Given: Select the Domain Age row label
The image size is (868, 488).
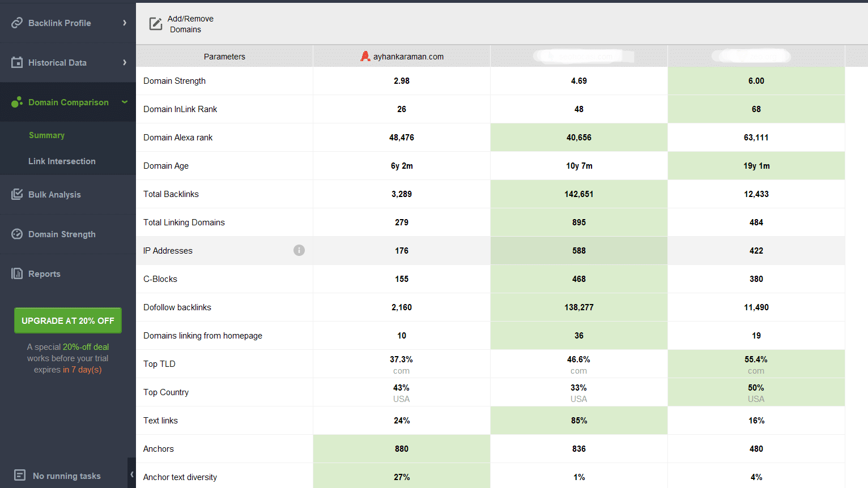Looking at the screenshot, I should pyautogui.click(x=166, y=166).
